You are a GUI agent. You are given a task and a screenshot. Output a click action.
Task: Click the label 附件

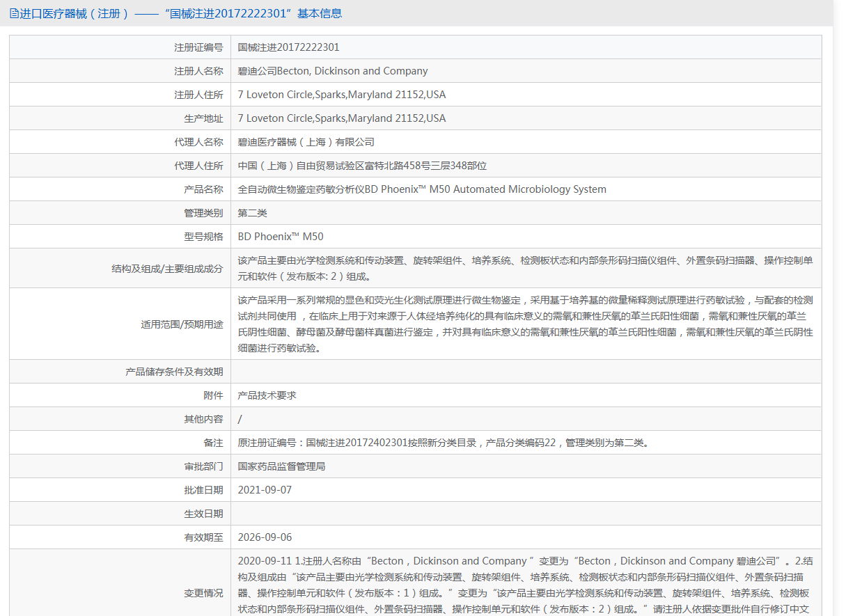(x=213, y=395)
